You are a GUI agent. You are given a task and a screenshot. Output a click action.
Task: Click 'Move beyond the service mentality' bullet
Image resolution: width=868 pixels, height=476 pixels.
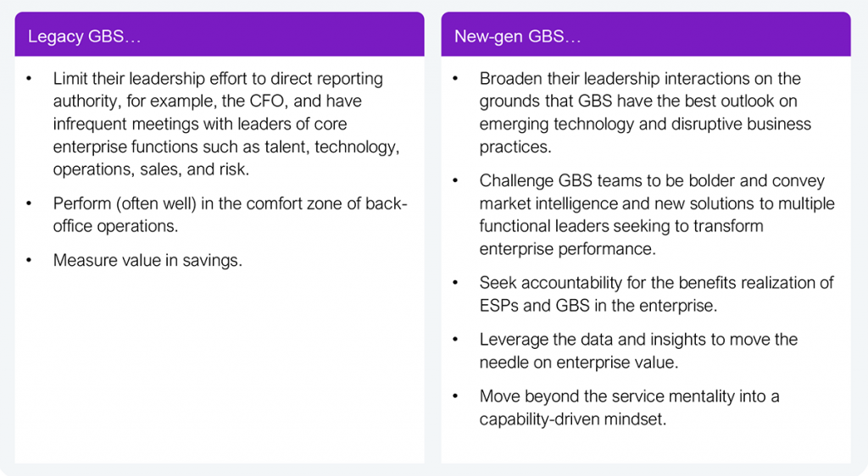click(x=629, y=407)
